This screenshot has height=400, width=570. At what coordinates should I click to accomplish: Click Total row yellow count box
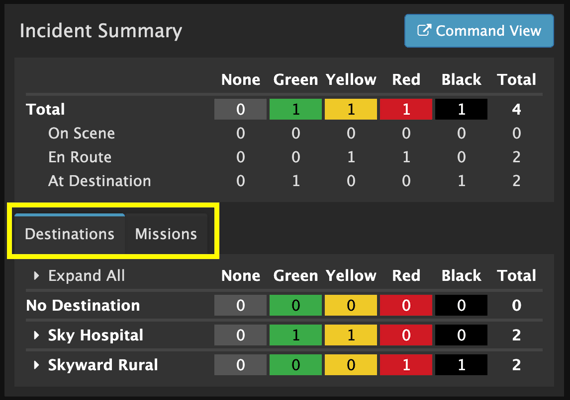(351, 109)
